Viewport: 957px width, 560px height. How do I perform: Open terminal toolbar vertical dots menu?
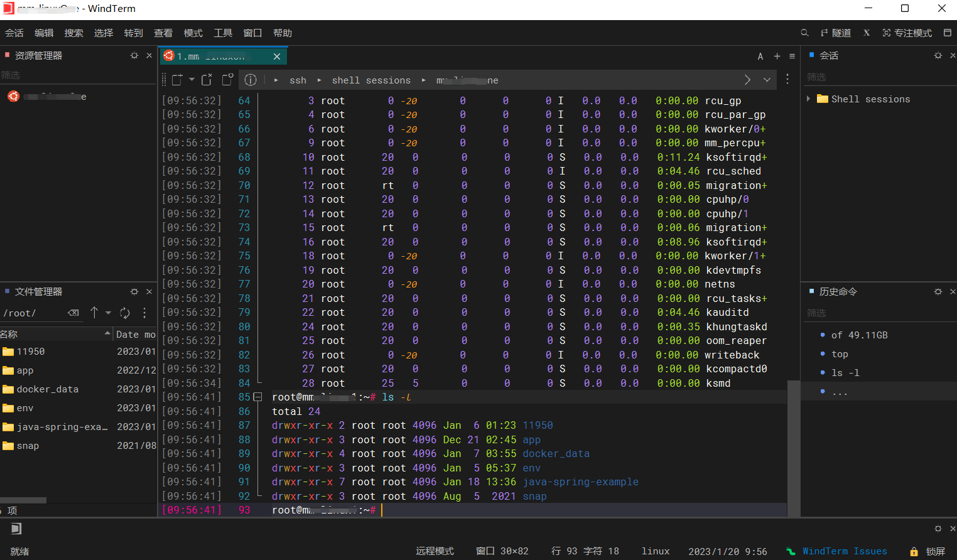787,79
